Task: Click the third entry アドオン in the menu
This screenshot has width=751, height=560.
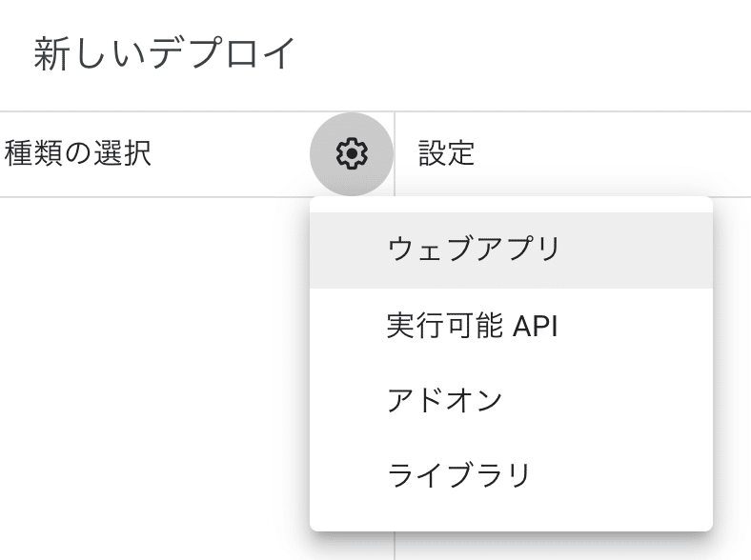Action: [511, 401]
